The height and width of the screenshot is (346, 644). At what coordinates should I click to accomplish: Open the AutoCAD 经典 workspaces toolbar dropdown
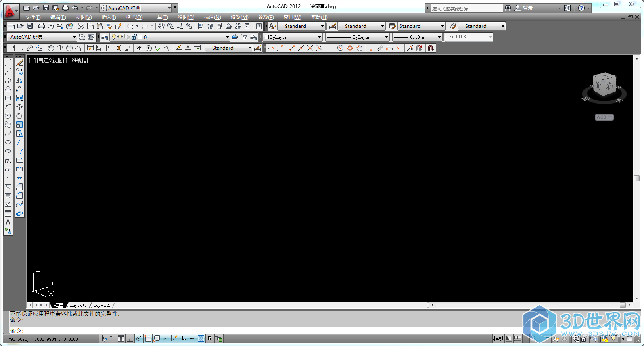coord(42,37)
